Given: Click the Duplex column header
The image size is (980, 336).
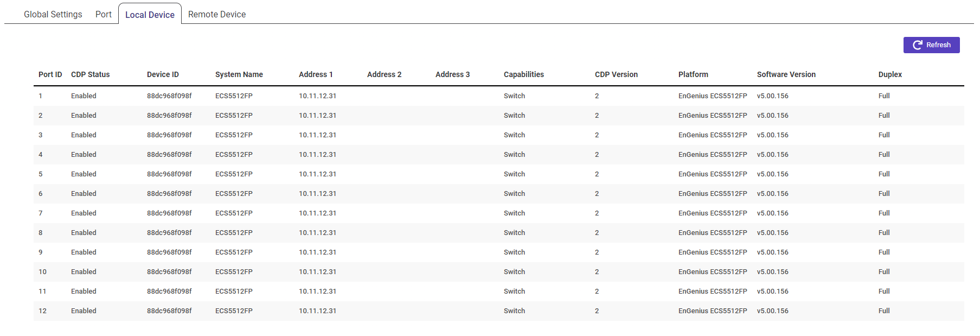Looking at the screenshot, I should coord(890,74).
